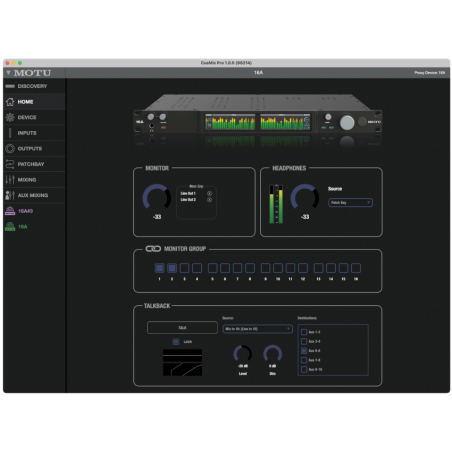Click the Monitor Group link icon

[x=153, y=249]
